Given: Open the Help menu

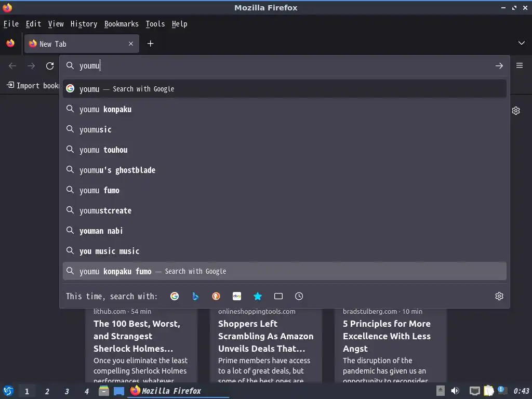Looking at the screenshot, I should point(179,24).
